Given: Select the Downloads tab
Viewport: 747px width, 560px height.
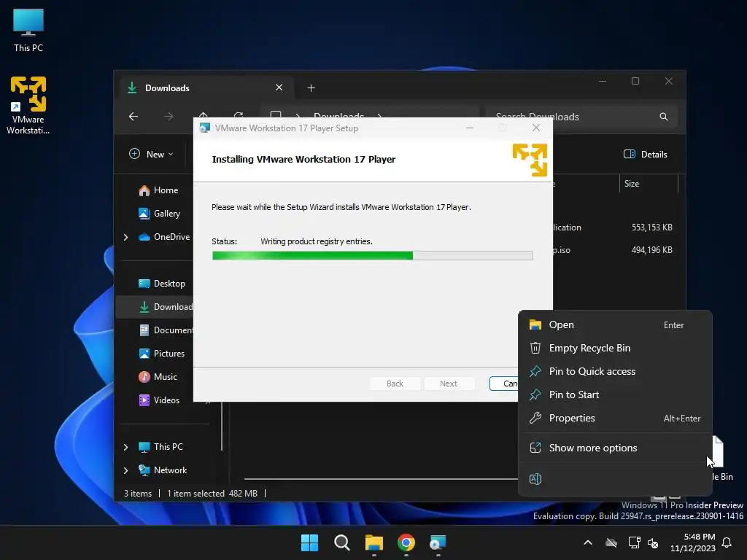Looking at the screenshot, I should click(x=206, y=88).
